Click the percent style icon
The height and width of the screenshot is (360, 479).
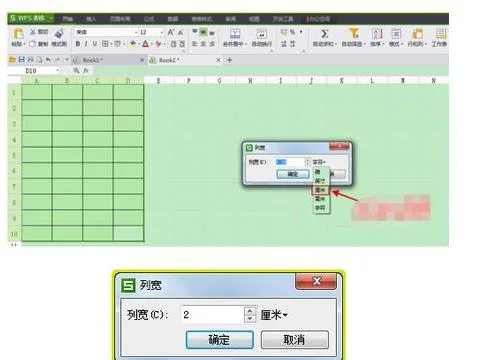(292, 32)
